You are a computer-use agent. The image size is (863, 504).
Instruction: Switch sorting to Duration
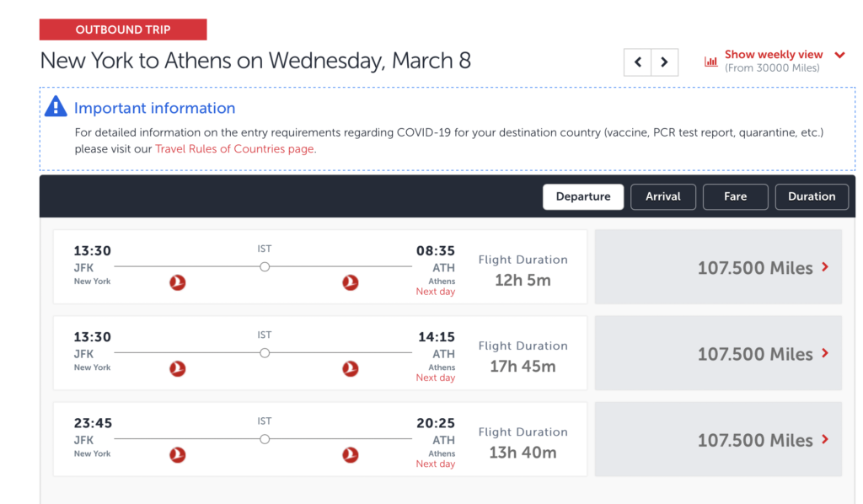pyautogui.click(x=812, y=196)
